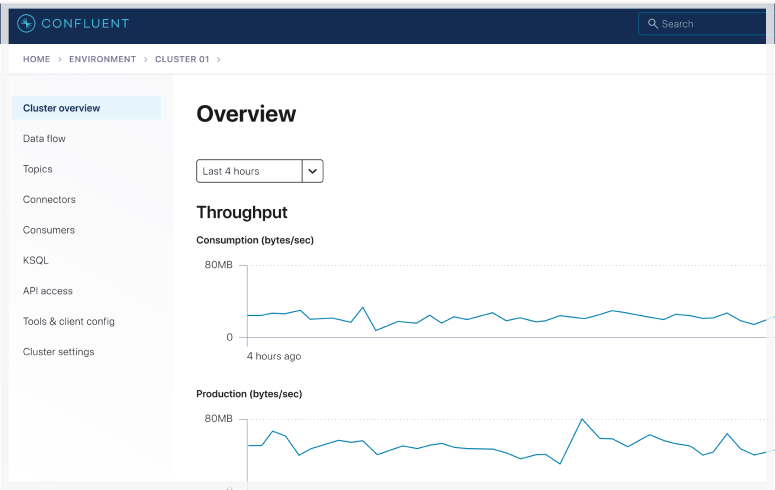Open the Connectors section
The width and height of the screenshot is (775, 490).
point(49,200)
